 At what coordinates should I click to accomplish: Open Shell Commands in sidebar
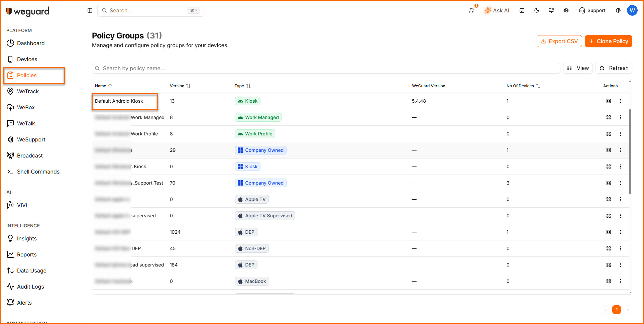[38, 172]
